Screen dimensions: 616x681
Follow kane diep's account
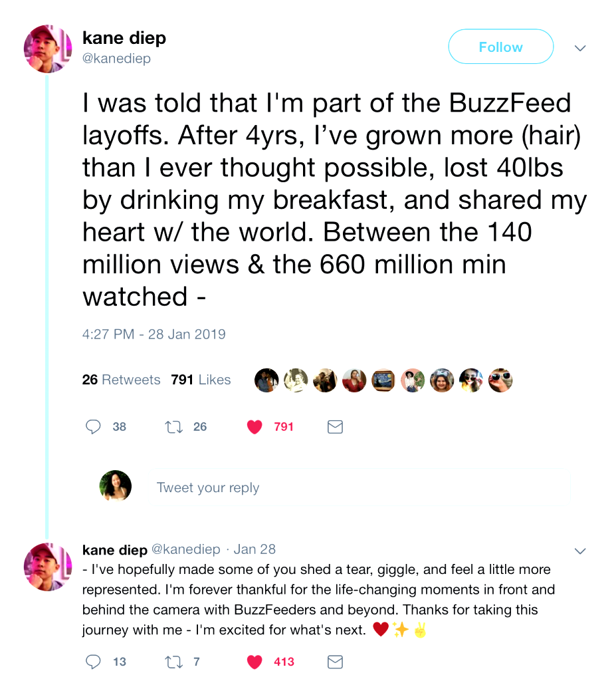click(500, 47)
